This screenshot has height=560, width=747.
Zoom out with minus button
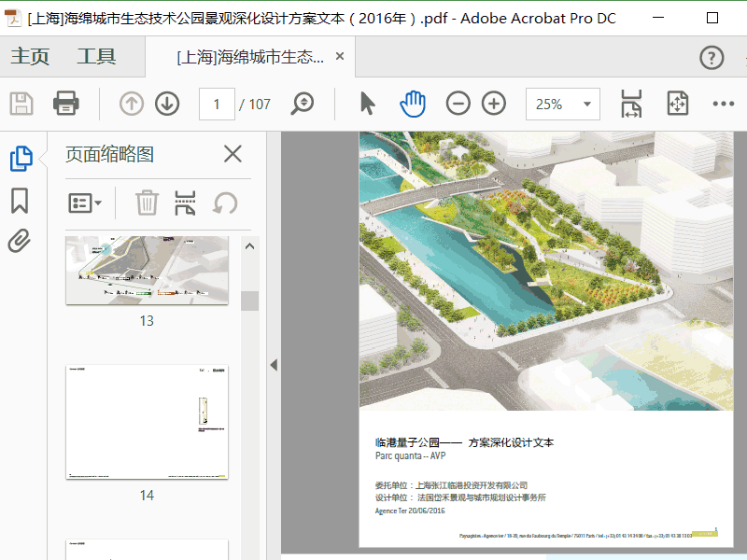458,104
